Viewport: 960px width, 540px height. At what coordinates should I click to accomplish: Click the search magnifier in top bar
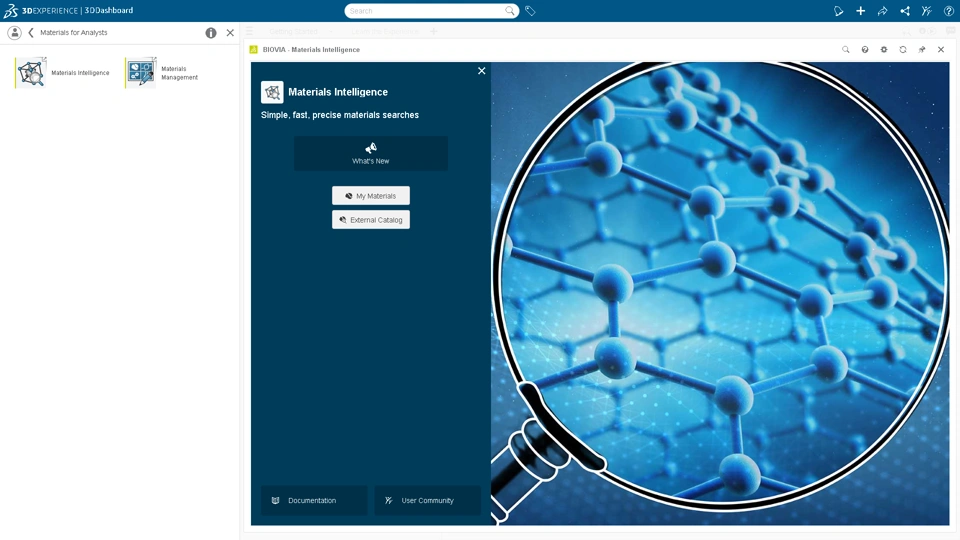pos(509,10)
